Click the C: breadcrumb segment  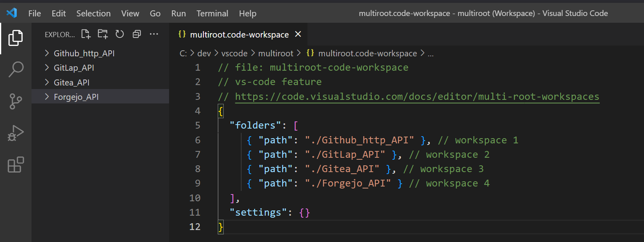(x=183, y=53)
